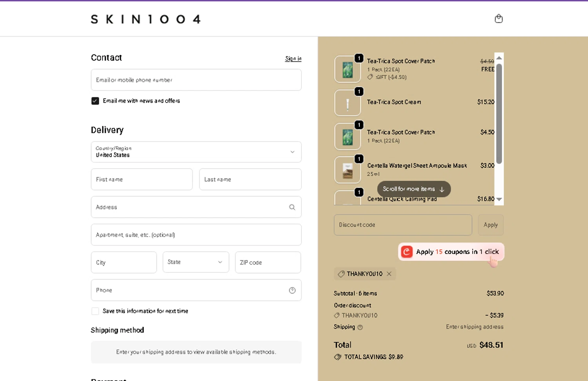Click the Scroll for more items button

coord(414,189)
